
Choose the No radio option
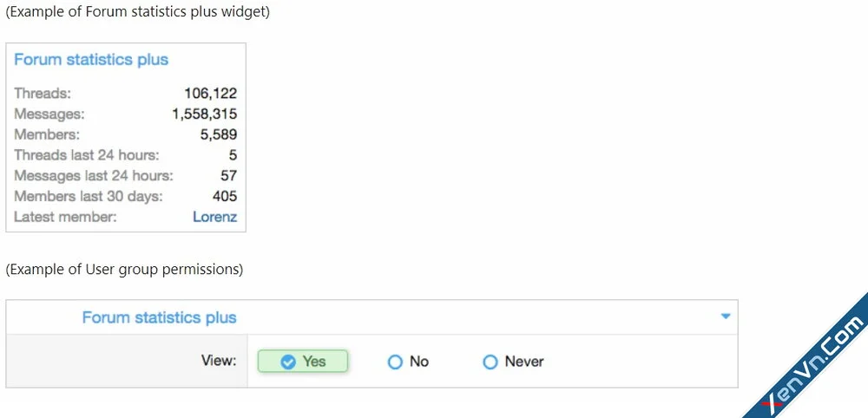(x=408, y=362)
